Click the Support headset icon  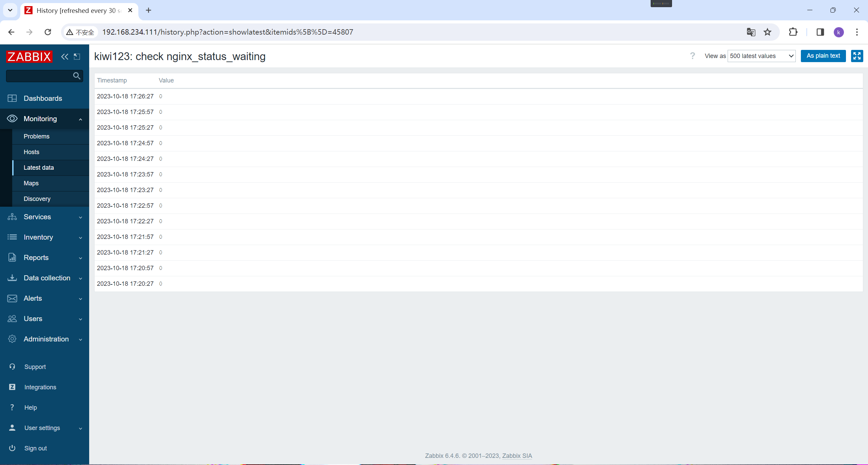tap(12, 367)
